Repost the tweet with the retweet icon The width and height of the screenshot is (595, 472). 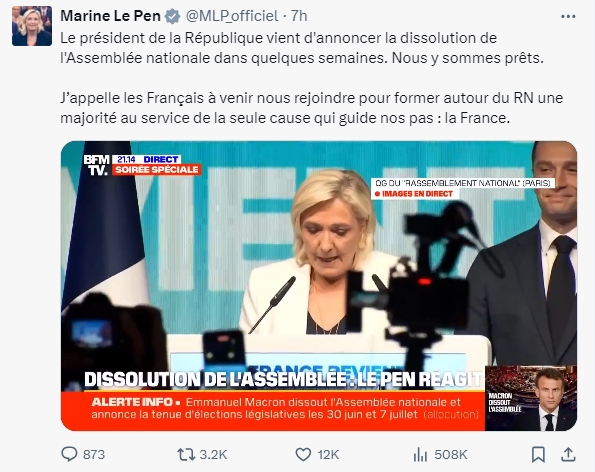(186, 454)
